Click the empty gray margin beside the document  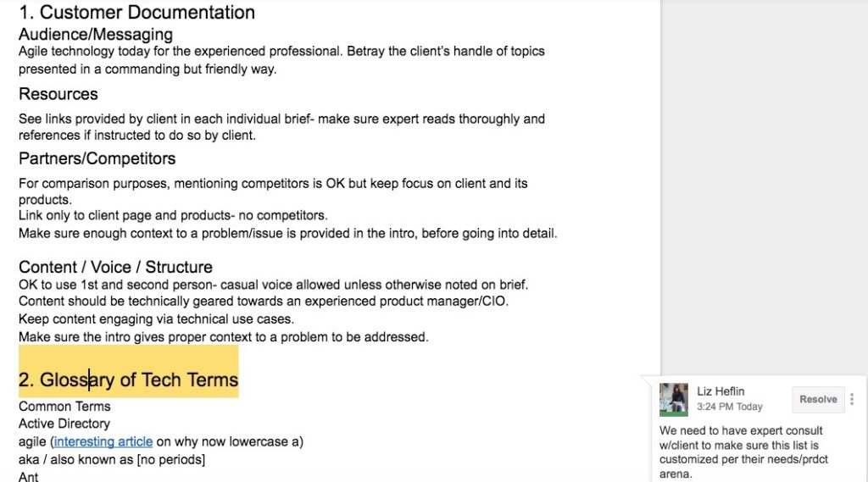point(764,183)
